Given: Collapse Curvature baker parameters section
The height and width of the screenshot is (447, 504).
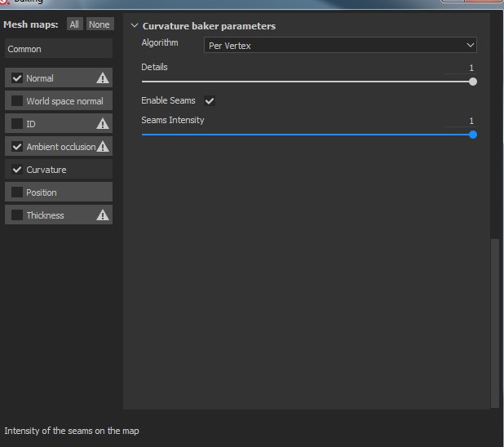Looking at the screenshot, I should (x=135, y=25).
